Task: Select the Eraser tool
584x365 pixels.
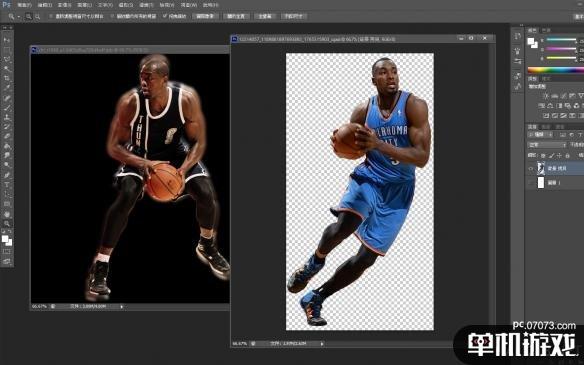Action: (7, 136)
